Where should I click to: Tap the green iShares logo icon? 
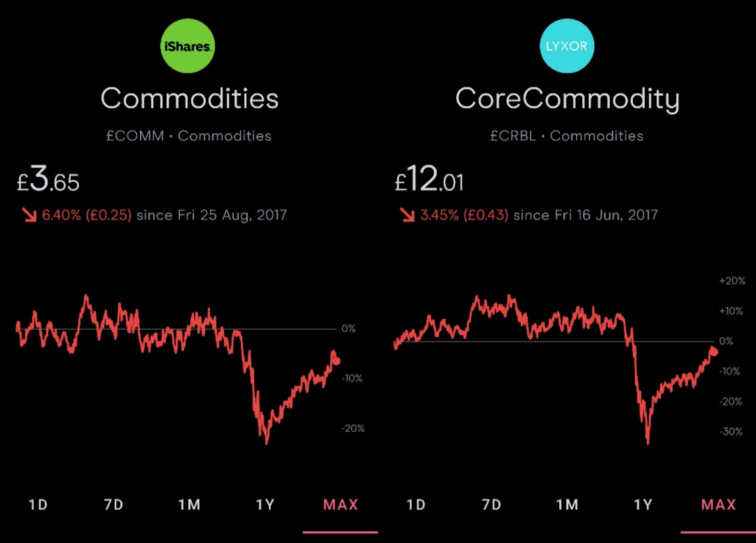tap(188, 46)
